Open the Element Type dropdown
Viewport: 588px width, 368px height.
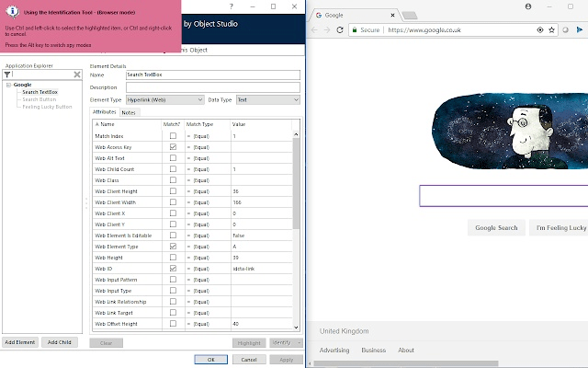pyautogui.click(x=200, y=100)
